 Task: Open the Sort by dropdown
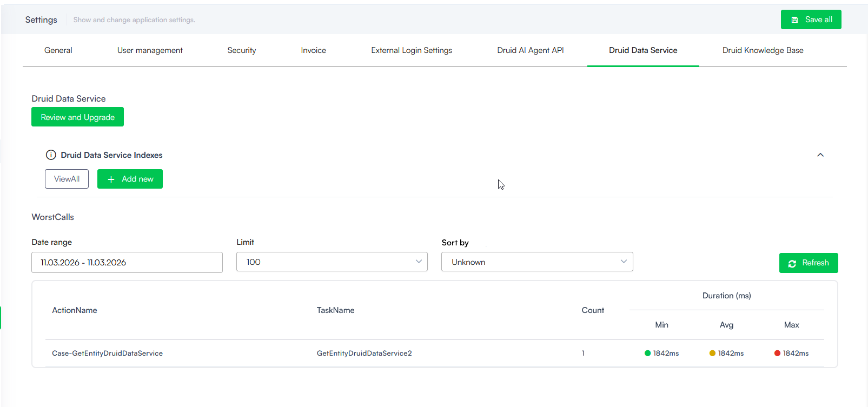pyautogui.click(x=536, y=262)
